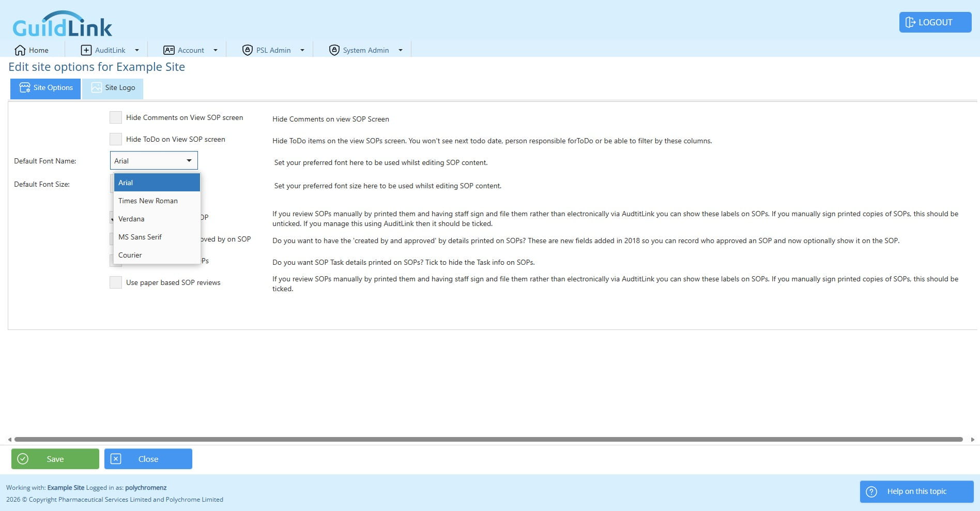The image size is (980, 511).
Task: Switch to the Site Logo tab
Action: tap(113, 88)
